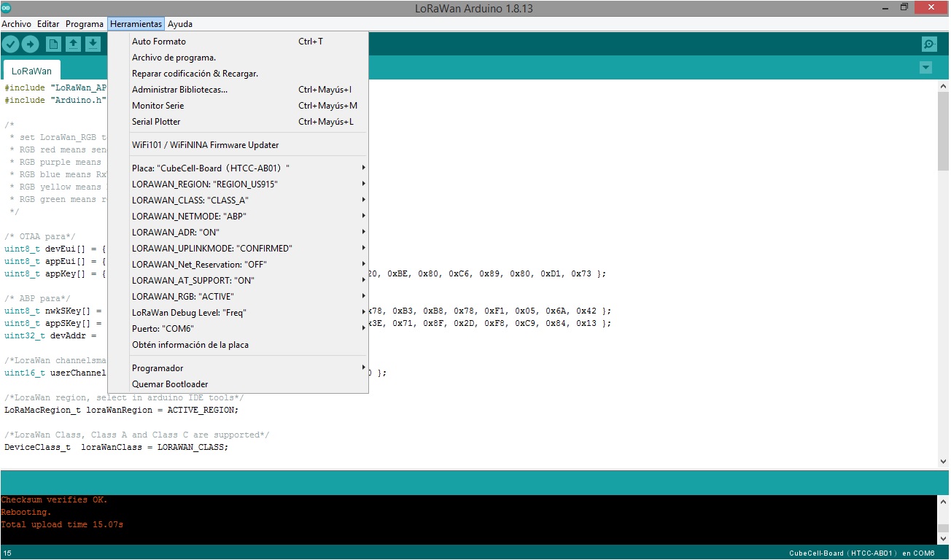The image size is (951, 560).
Task: Click the '/* OTAA para*/' comment
Action: coord(40,236)
